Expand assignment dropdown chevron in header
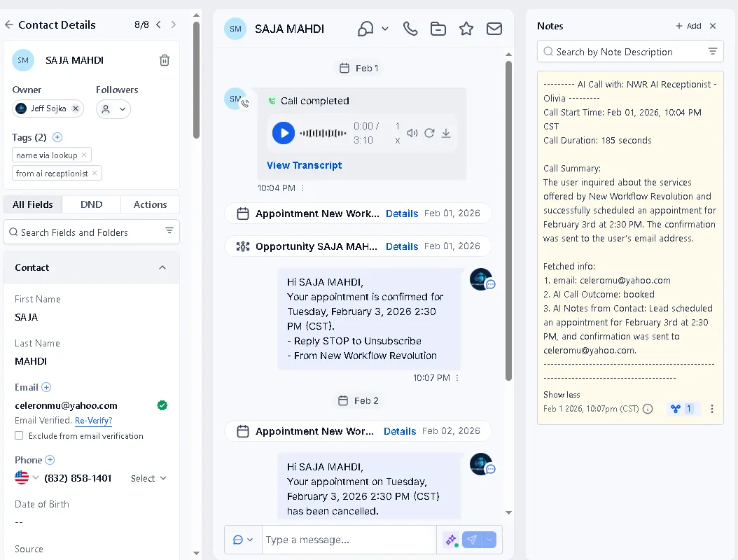The height and width of the screenshot is (560, 738). pos(385,29)
